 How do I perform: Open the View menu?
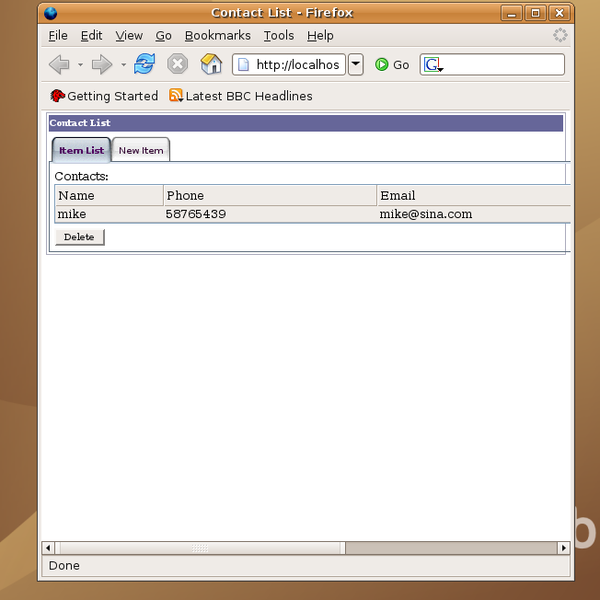click(x=129, y=36)
